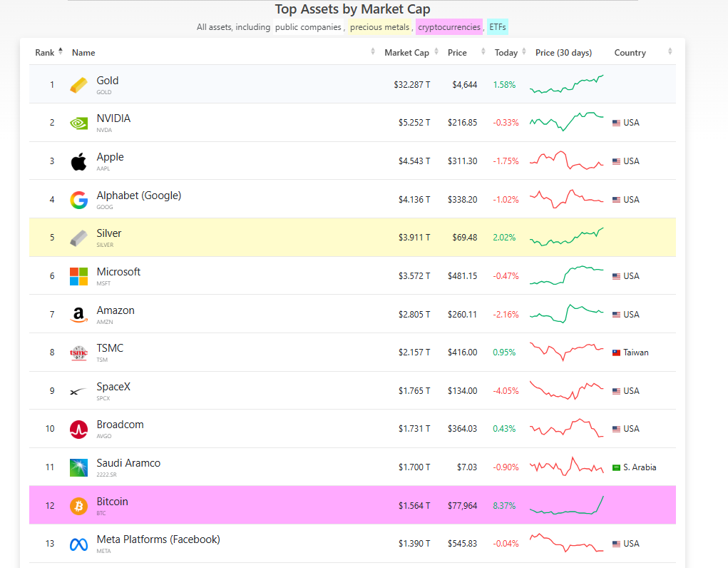Image resolution: width=728 pixels, height=568 pixels.
Task: Open the ETFs filter link
Action: [x=497, y=27]
